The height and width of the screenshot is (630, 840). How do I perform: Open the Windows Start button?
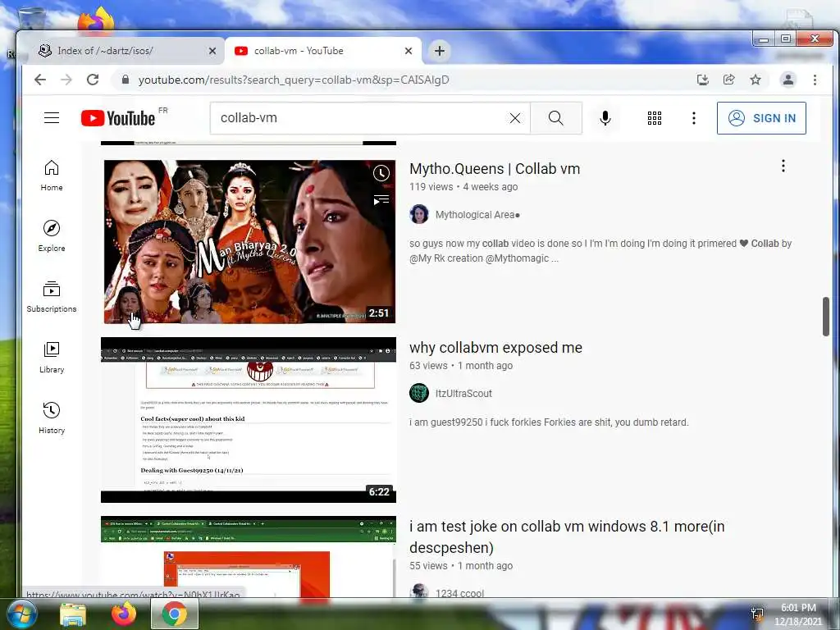(21, 614)
